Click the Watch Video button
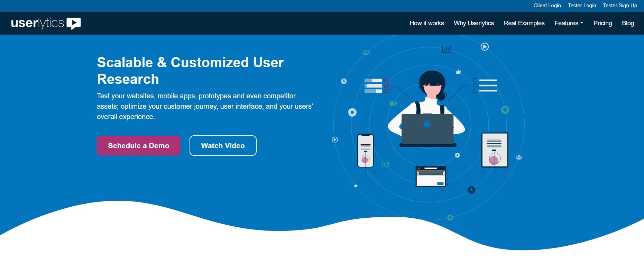 pyautogui.click(x=223, y=146)
